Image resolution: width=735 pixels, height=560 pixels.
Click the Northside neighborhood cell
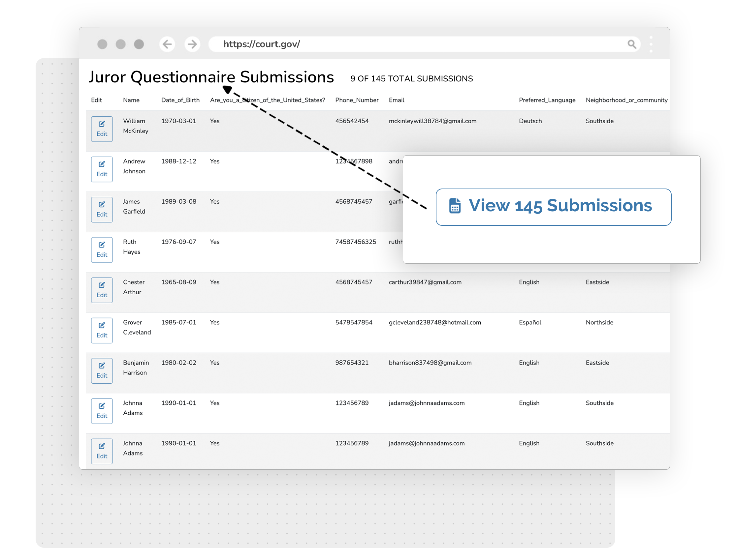click(x=599, y=323)
